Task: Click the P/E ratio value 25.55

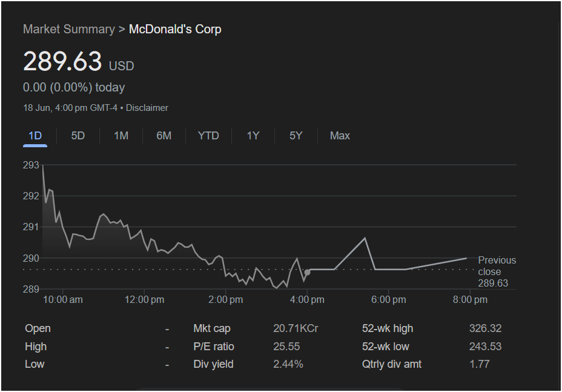Action: (x=286, y=347)
